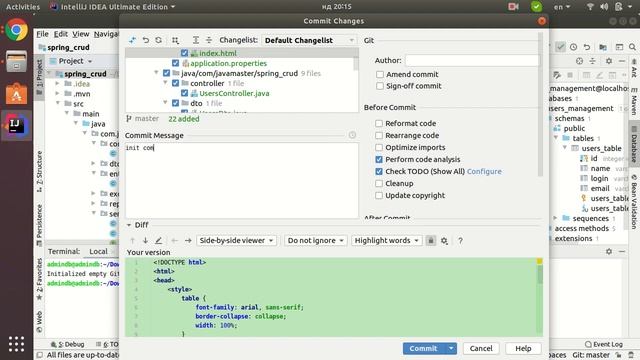Enable Optimize imports checkbox

point(379,147)
